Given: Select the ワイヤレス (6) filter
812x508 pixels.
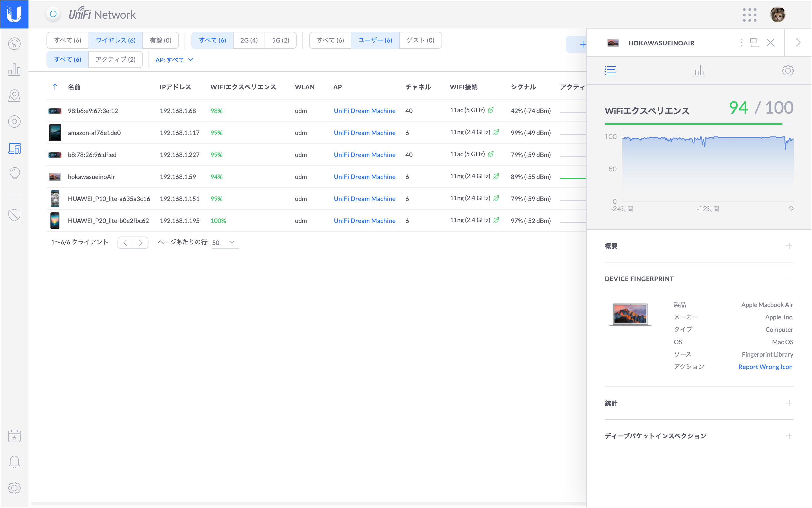Looking at the screenshot, I should point(116,40).
